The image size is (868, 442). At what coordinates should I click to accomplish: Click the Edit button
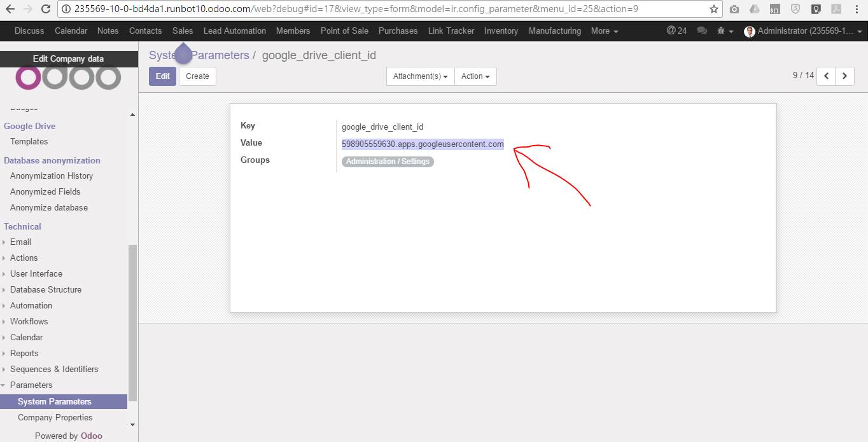click(162, 76)
